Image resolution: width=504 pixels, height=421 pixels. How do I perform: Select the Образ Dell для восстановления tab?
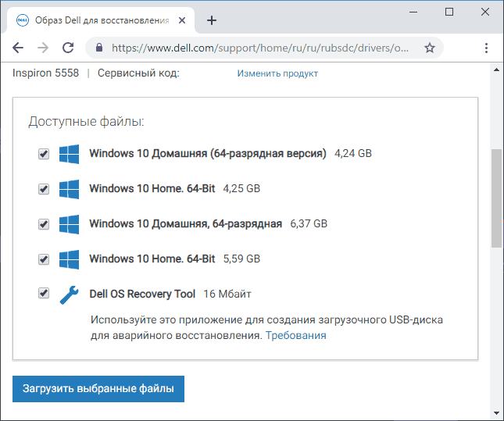(102, 20)
